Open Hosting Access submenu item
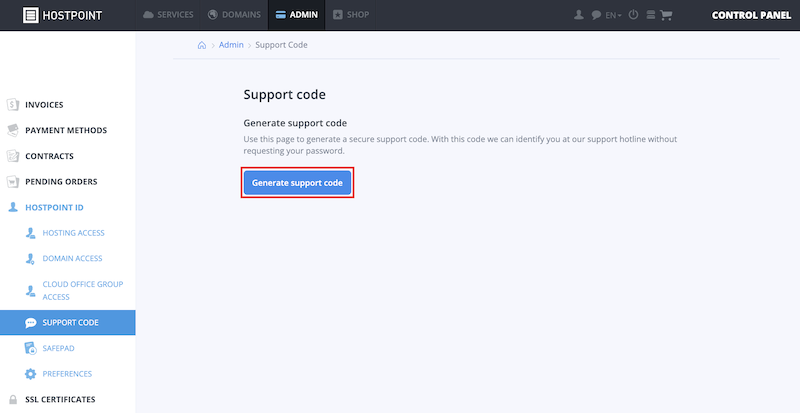Screen dimensions: 800x413 [x=73, y=233]
